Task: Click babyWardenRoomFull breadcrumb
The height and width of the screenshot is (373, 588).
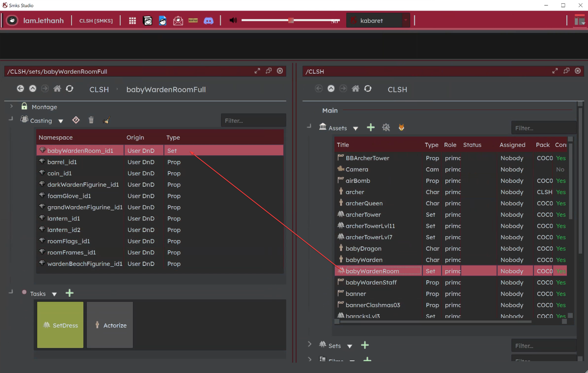Action: coord(166,89)
